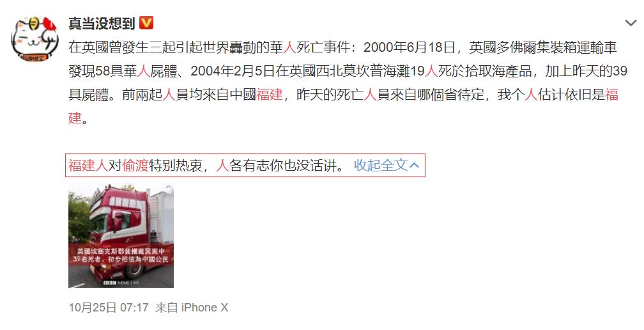Click the highlighted keyword 偷渡

coord(135,165)
